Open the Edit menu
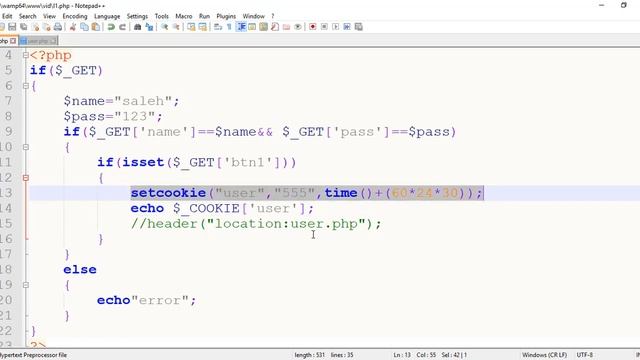This screenshot has width=640, height=360. click(7, 16)
